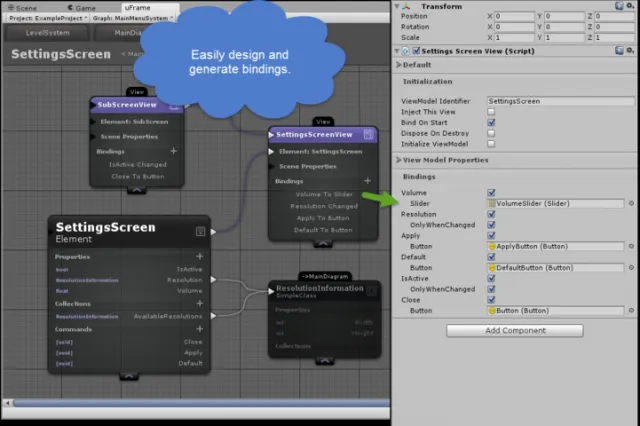640x426 pixels.
Task: Click the Scale Y value field
Action: 564,38
